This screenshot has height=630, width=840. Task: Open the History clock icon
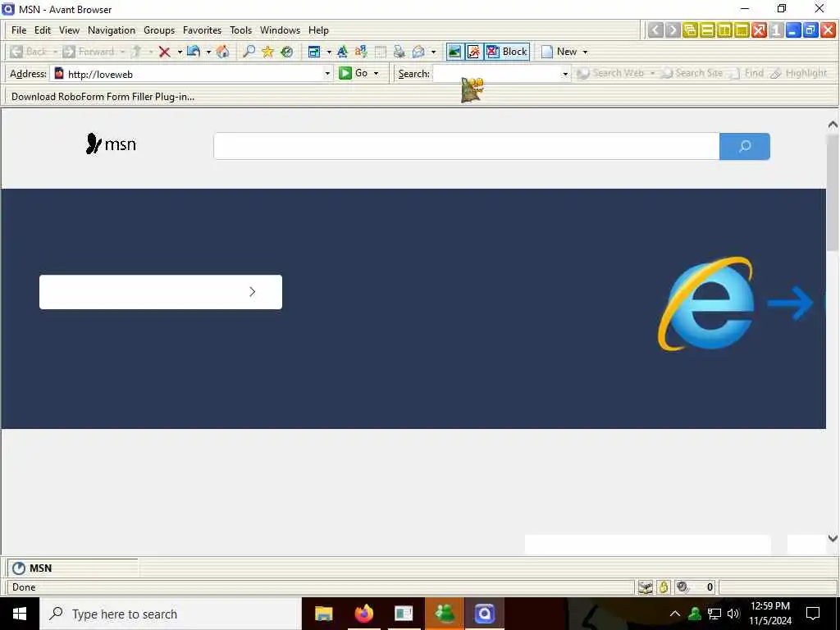point(287,52)
